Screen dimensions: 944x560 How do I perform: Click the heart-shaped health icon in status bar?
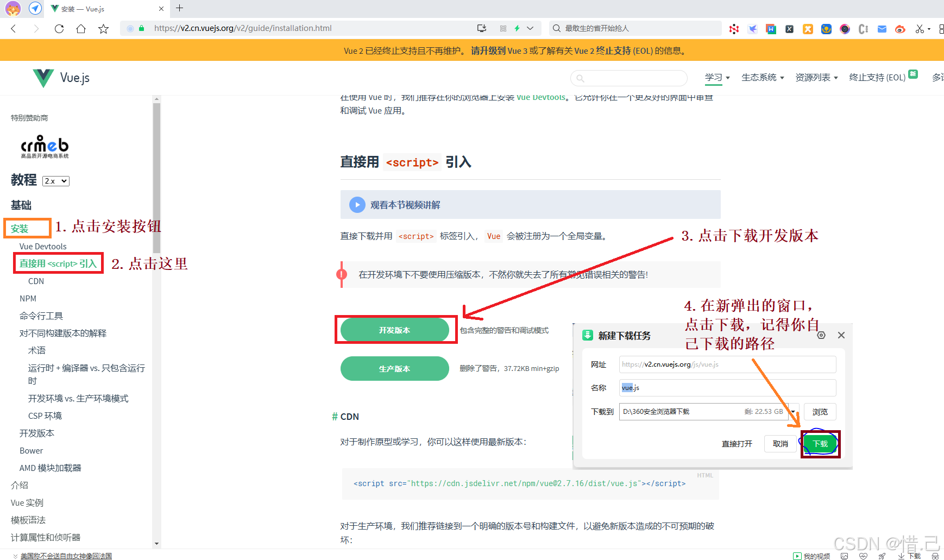click(x=863, y=556)
